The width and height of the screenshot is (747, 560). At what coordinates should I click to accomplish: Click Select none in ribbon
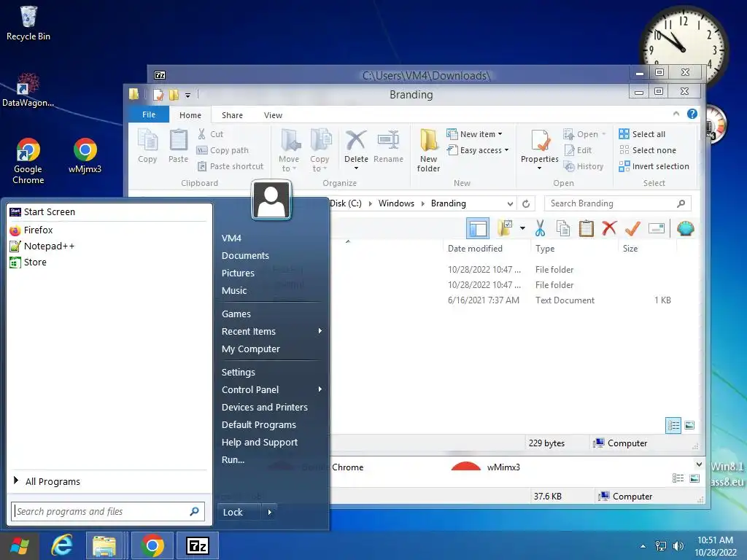click(x=648, y=150)
